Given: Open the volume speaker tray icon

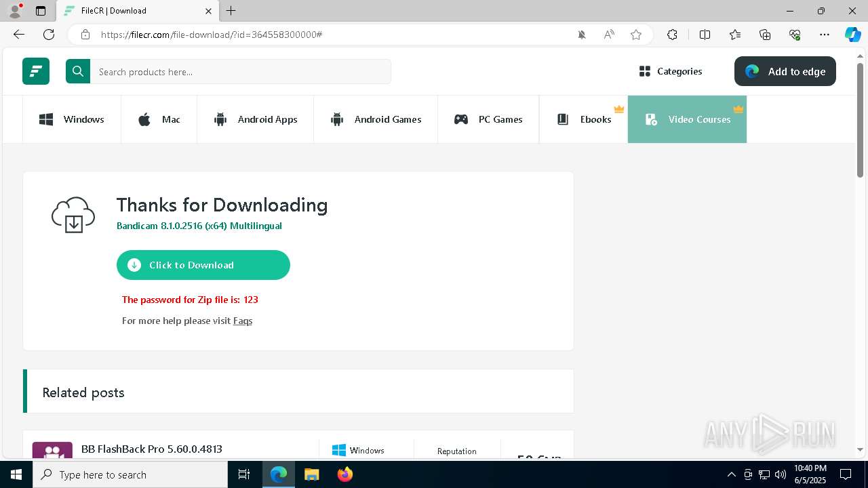Looking at the screenshot, I should 781,474.
